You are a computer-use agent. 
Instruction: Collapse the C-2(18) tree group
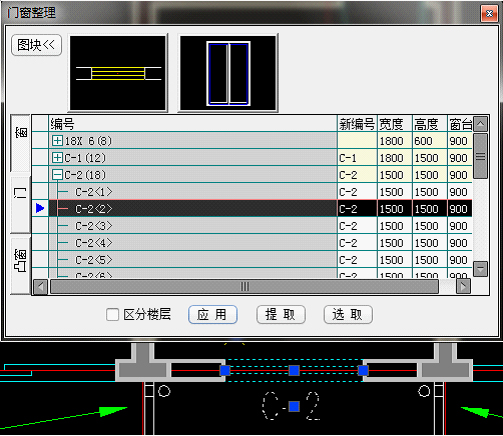(x=57, y=175)
